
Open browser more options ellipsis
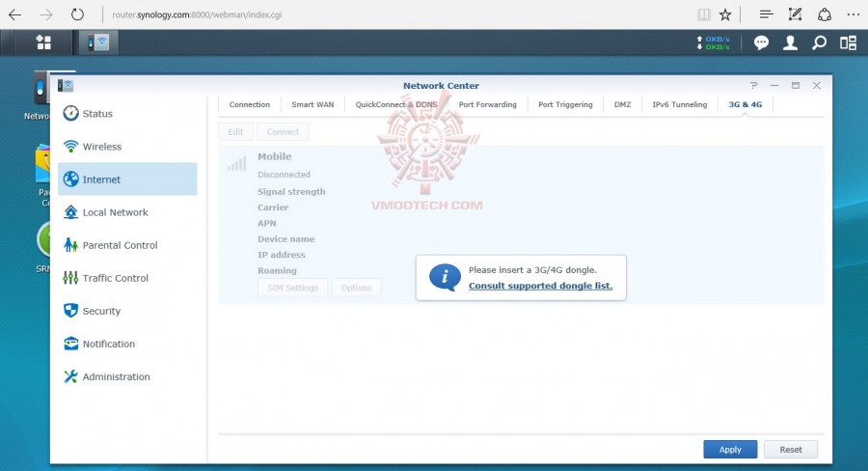[x=854, y=14]
